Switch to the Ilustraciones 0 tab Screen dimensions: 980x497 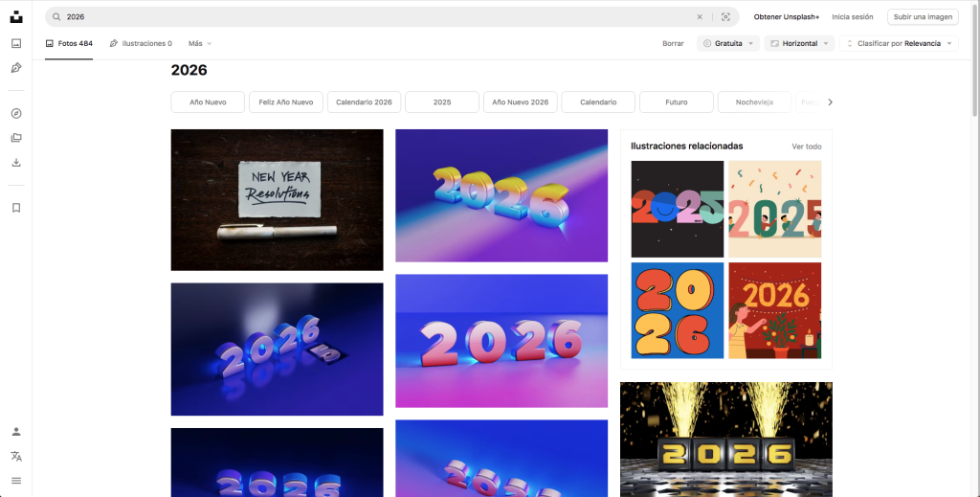click(141, 43)
